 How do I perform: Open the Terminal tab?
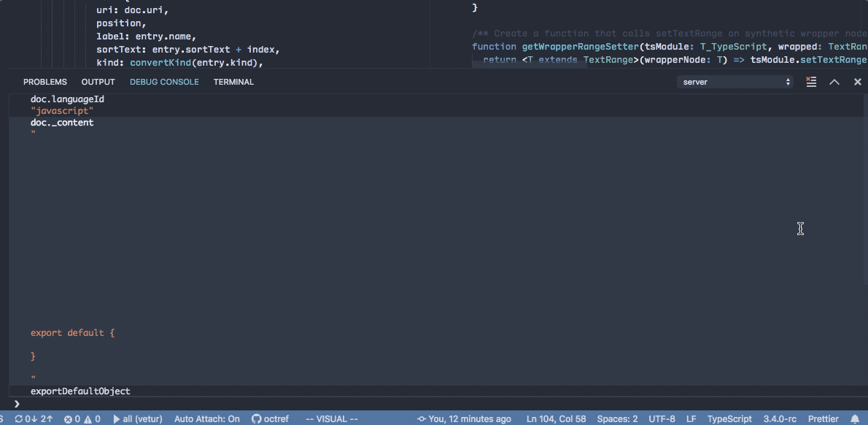[x=233, y=82]
